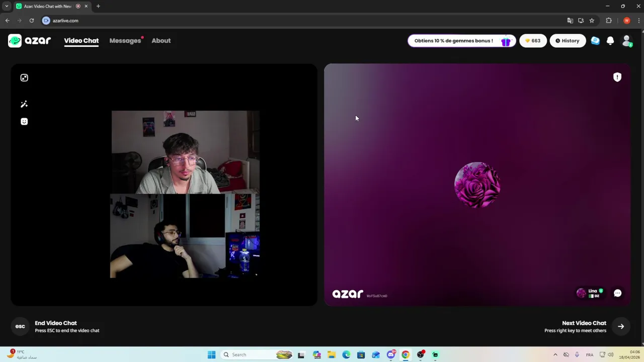Open the notifications bell
The width and height of the screenshot is (644, 362).
point(610,41)
